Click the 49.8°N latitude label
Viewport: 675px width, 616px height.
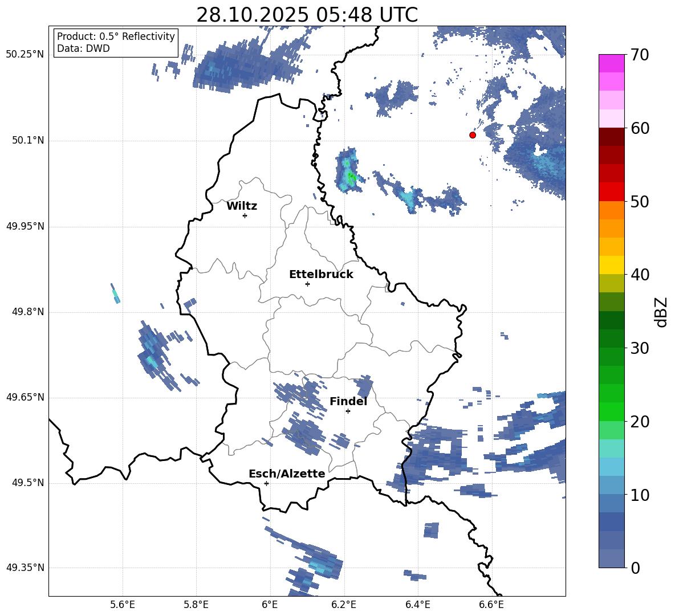tap(28, 312)
